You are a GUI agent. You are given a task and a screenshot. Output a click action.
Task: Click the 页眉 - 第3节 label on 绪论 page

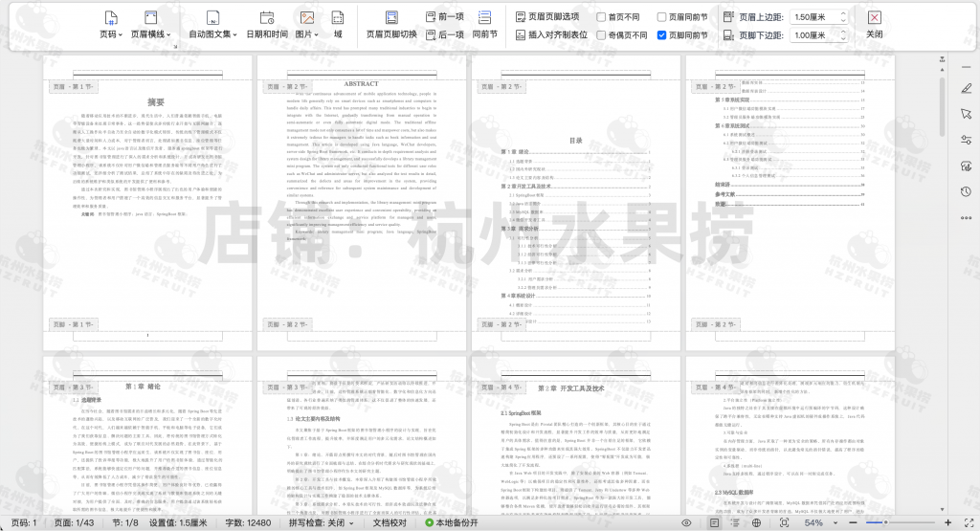click(73, 387)
